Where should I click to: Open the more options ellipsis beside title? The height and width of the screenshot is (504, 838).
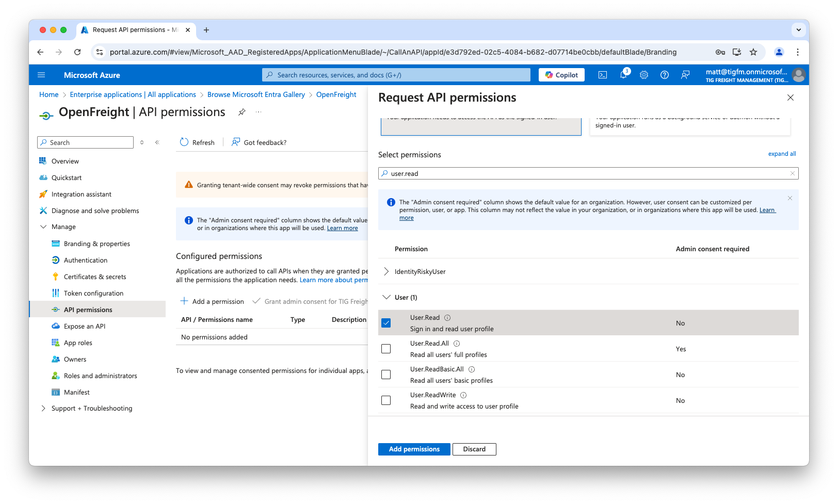259,112
